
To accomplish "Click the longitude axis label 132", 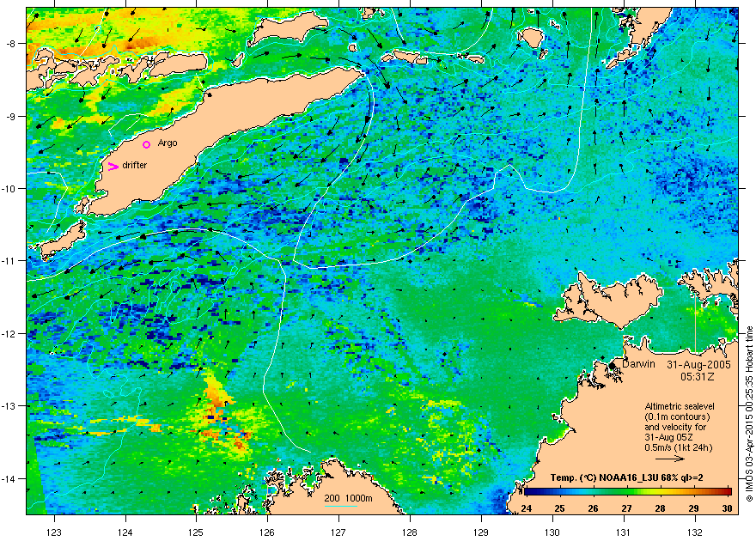I will [695, 532].
